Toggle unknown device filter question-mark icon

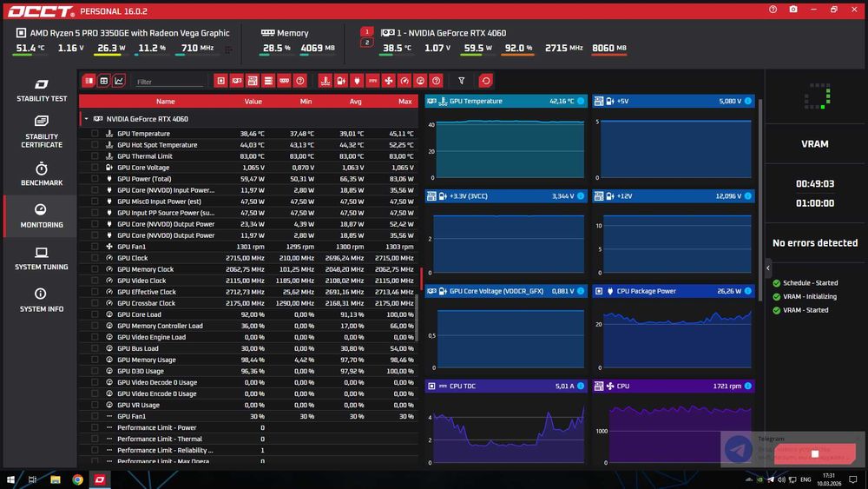tap(300, 81)
